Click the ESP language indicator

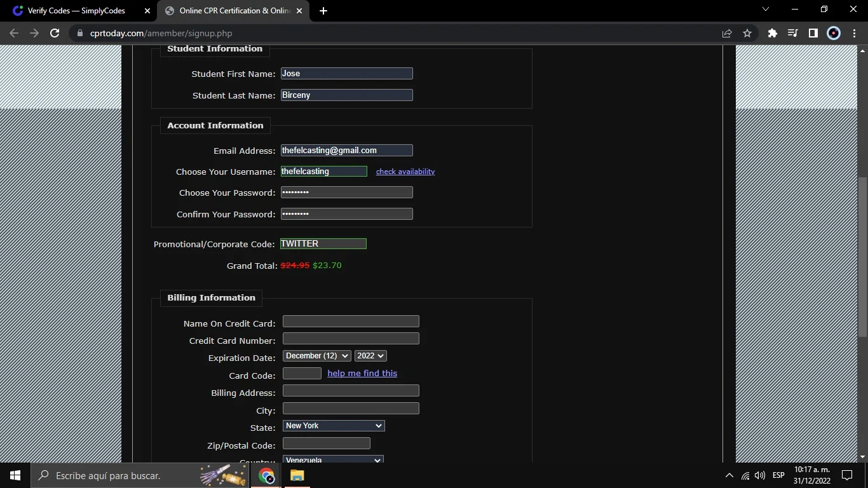tap(778, 475)
